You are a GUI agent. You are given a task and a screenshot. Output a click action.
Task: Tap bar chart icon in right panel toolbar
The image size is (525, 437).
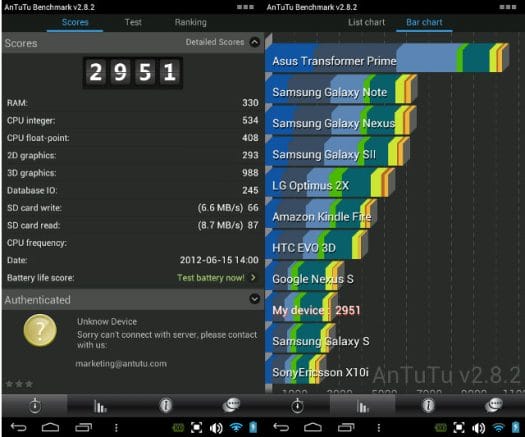tap(363, 406)
